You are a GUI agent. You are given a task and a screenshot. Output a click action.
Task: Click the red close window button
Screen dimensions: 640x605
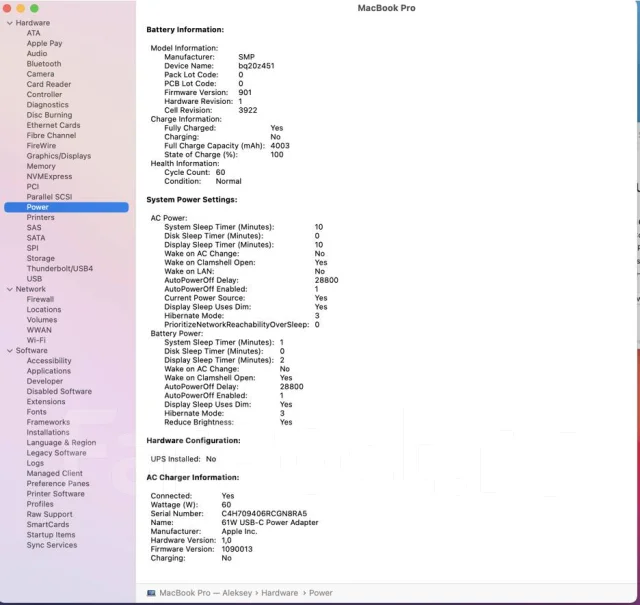(7, 8)
